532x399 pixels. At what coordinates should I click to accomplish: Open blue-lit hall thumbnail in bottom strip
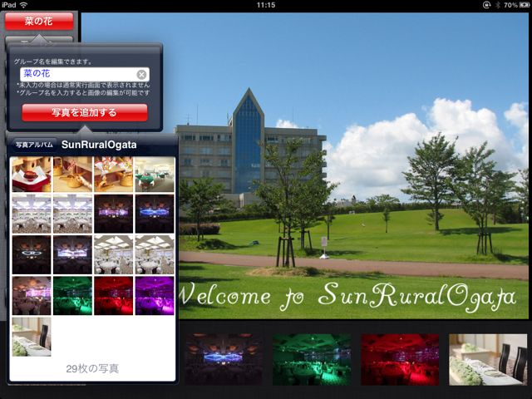(x=224, y=359)
